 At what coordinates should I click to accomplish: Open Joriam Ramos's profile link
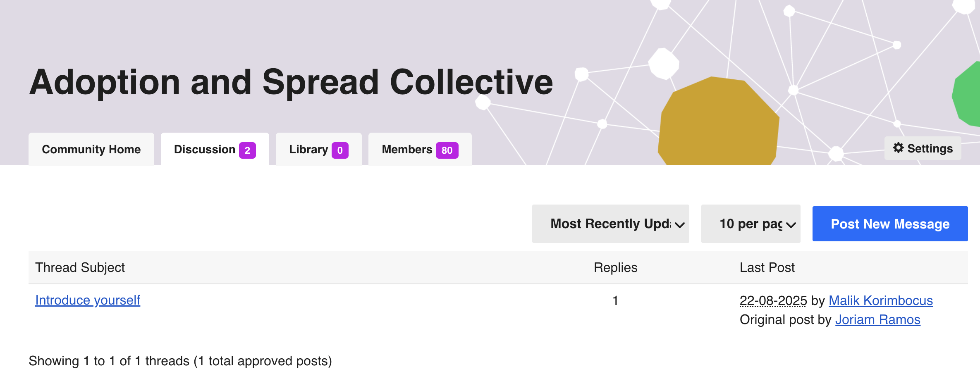click(x=877, y=320)
